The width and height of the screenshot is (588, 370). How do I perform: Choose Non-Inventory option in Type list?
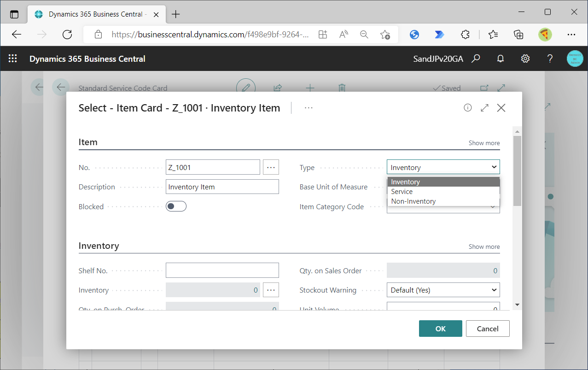(x=413, y=201)
